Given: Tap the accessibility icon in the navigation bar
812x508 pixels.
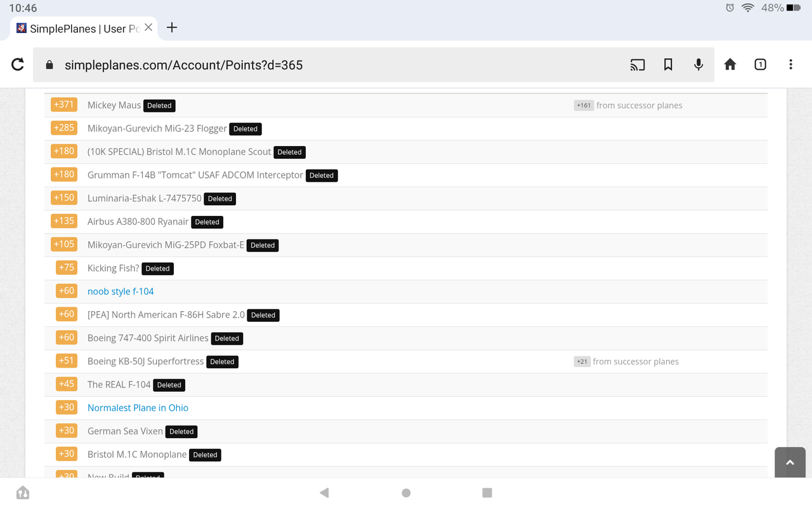Looking at the screenshot, I should click(x=23, y=493).
